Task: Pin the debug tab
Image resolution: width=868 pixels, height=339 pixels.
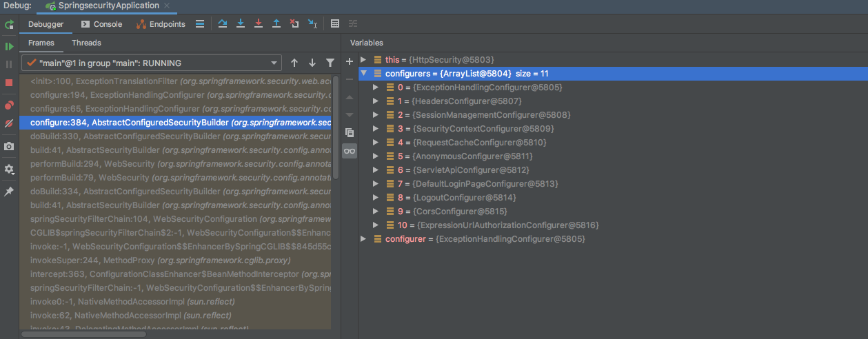Action: tap(9, 192)
